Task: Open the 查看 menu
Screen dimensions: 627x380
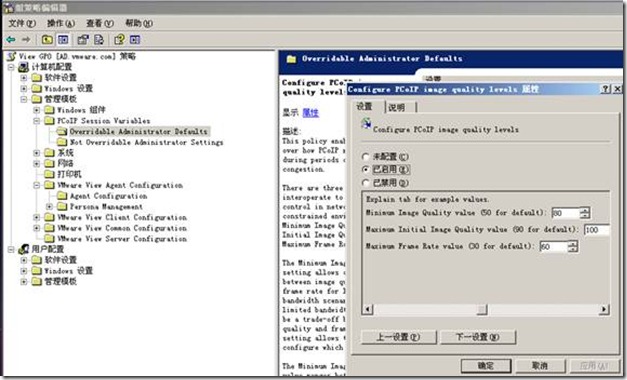Action: coord(100,23)
